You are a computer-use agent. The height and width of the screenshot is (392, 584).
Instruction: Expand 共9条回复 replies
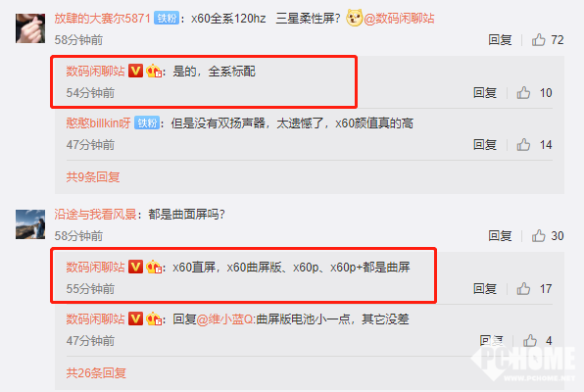click(93, 176)
